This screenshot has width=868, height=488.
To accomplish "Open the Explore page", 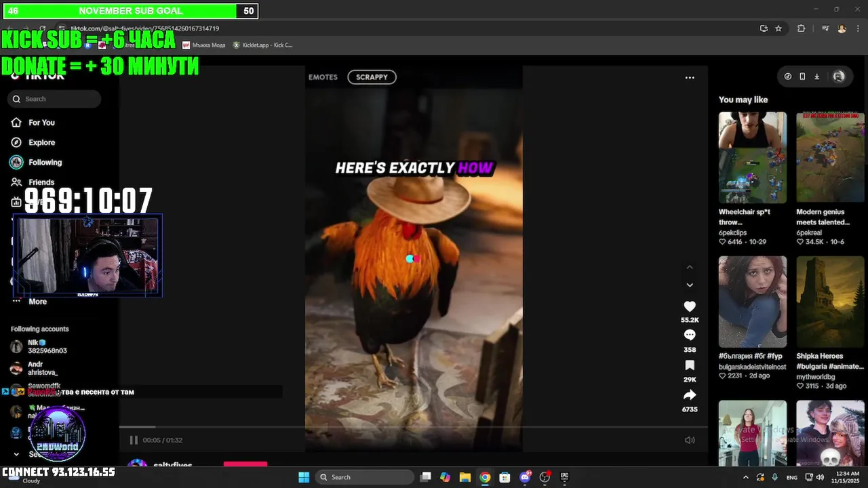I will pyautogui.click(x=41, y=142).
